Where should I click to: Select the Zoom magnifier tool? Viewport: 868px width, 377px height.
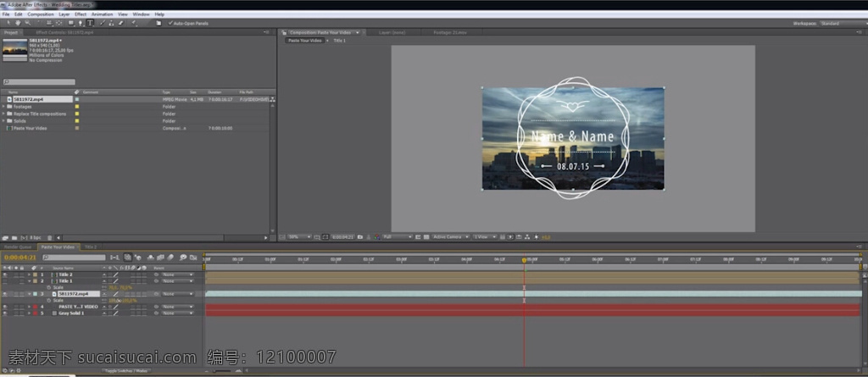[28, 23]
